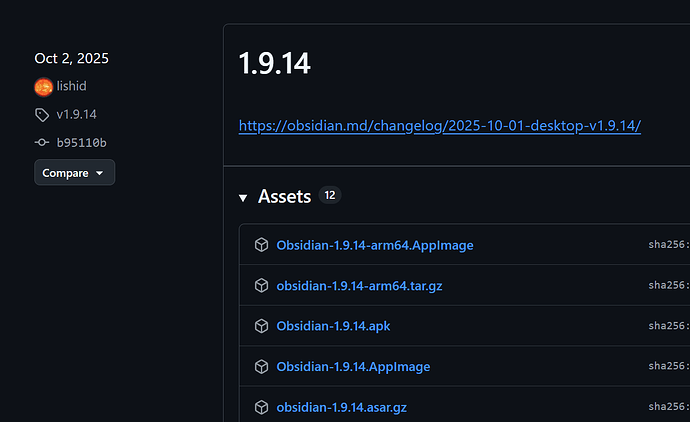This screenshot has width=690, height=422.
Task: Click lishid's avatar image
Action: pyautogui.click(x=43, y=87)
